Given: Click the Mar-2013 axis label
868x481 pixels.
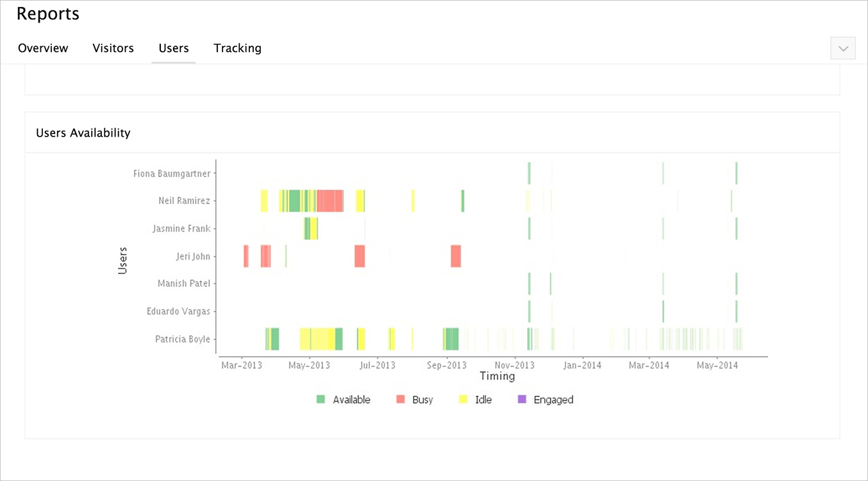Looking at the screenshot, I should coord(241,366).
